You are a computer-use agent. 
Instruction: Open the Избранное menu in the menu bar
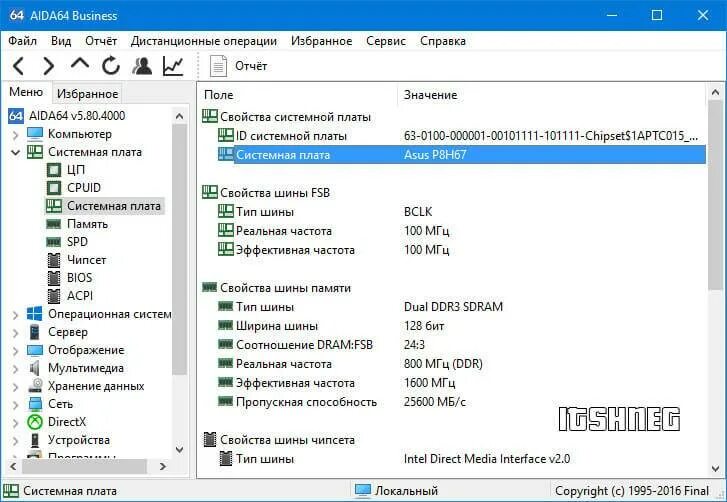coord(321,41)
